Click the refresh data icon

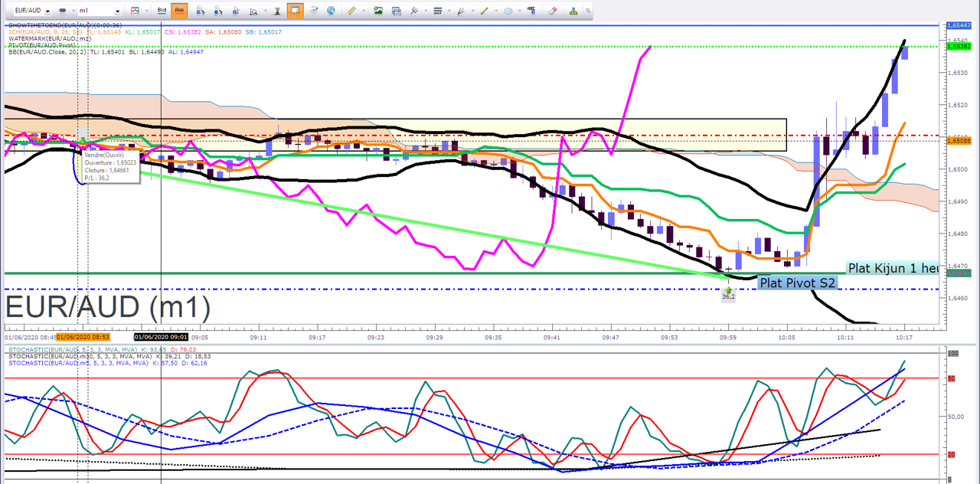[314, 11]
